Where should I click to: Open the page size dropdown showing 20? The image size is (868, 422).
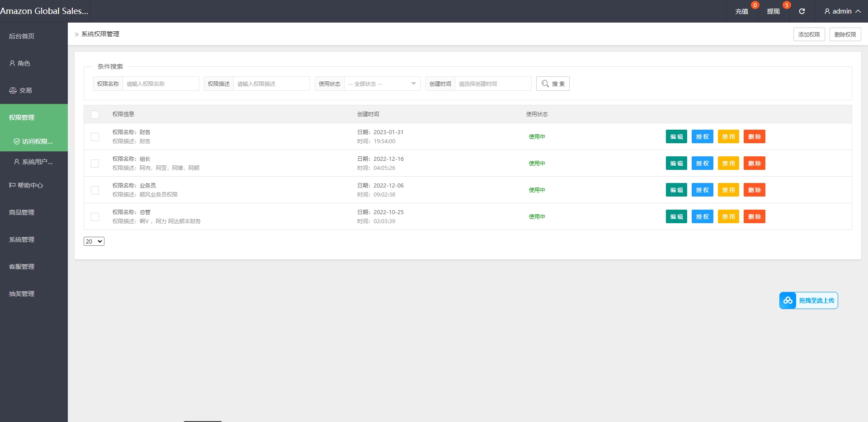(x=94, y=241)
